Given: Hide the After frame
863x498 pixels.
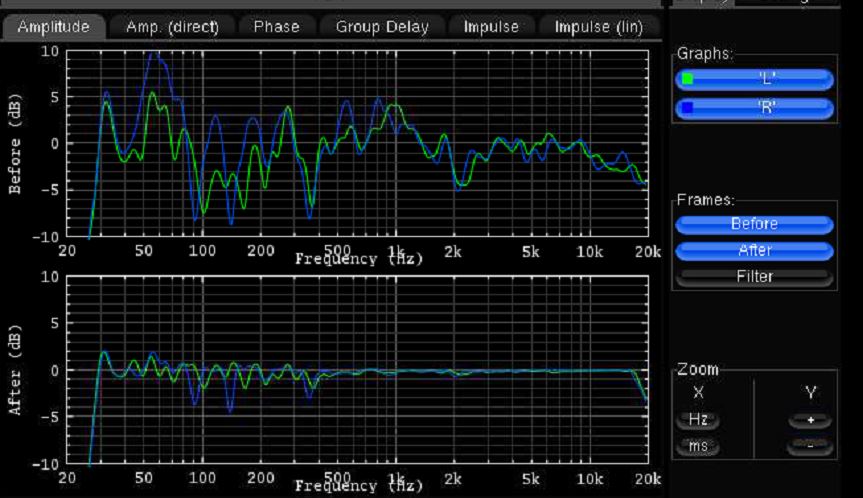Looking at the screenshot, I should [754, 250].
